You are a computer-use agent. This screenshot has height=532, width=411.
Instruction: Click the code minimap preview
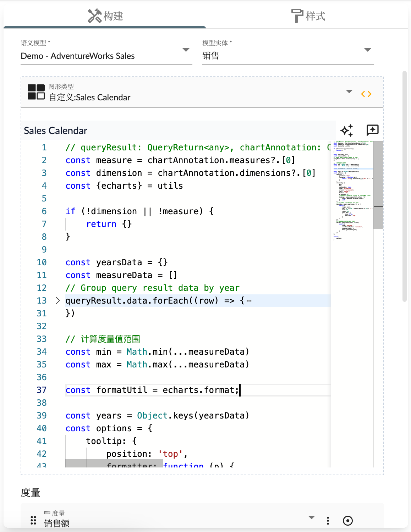[351, 192]
